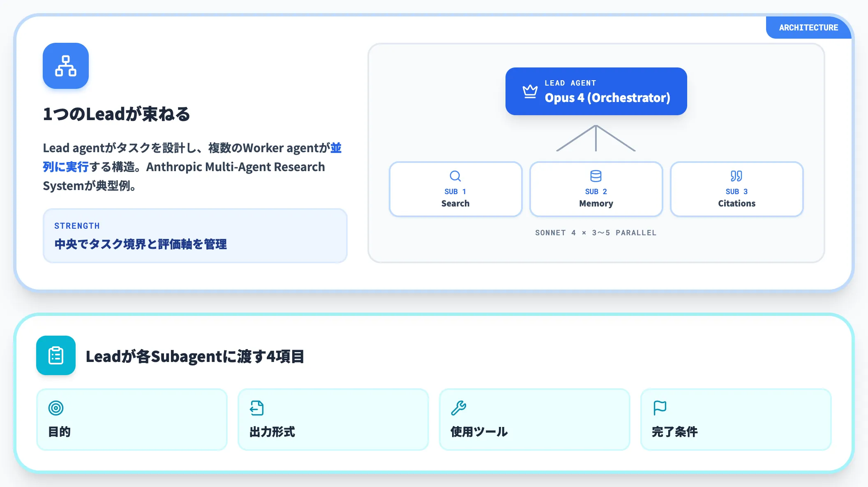Click the SONNET 4 × 3〜5 PARALLEL caption
The width and height of the screenshot is (868, 487).
tap(596, 233)
